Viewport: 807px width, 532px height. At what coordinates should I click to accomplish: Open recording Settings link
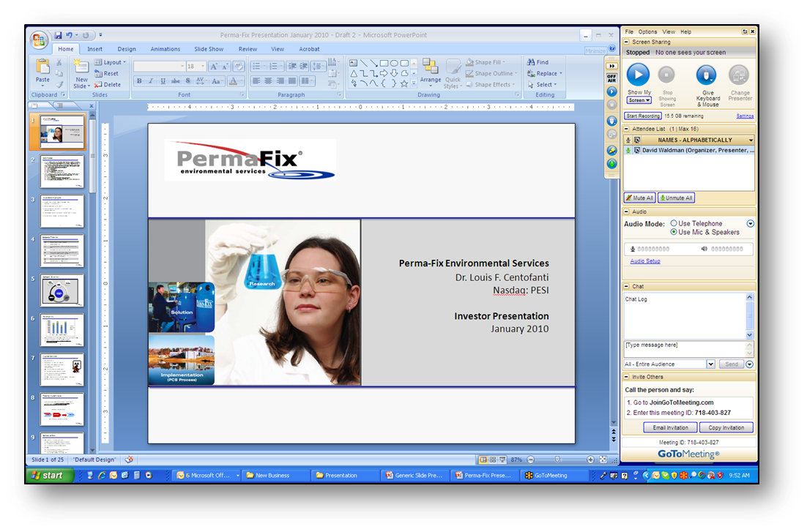point(745,116)
